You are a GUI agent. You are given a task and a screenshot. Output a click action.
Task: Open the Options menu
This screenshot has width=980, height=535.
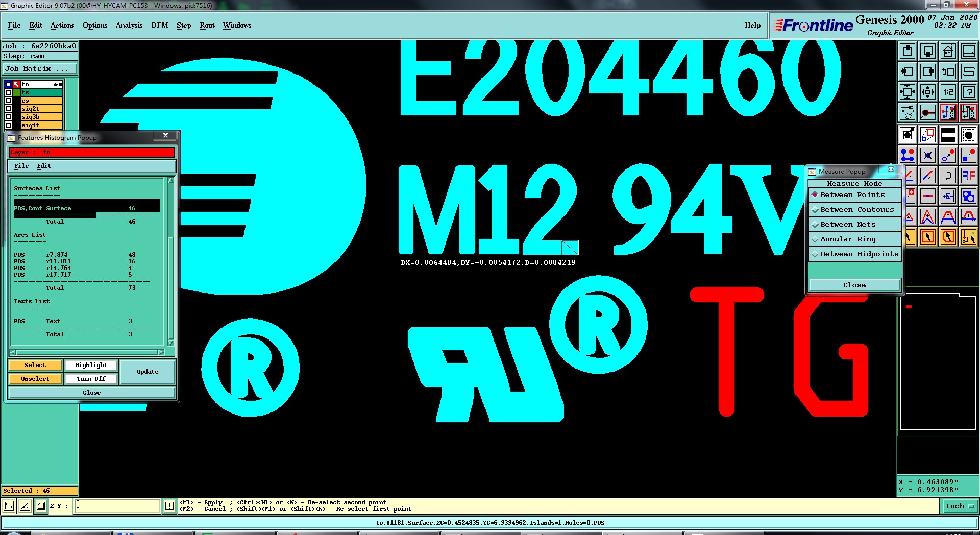pos(95,25)
